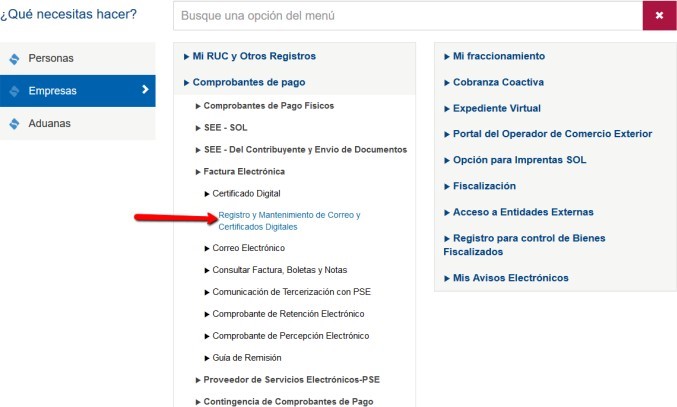677x407 pixels.
Task: Expand Comprobante de Retención Electrónico
Action: (x=284, y=314)
